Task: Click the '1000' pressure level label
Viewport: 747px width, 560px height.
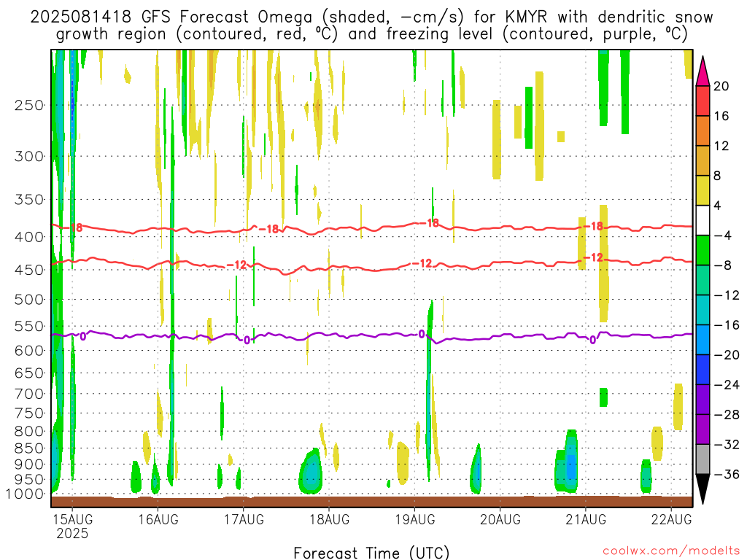Action: point(25,494)
